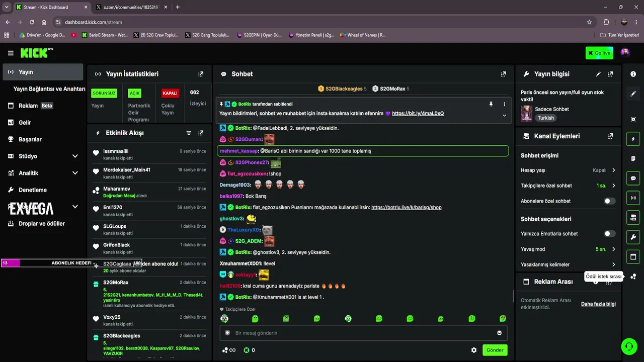
Task: Open Takipçilere özel sohbet duration chevron
Action: pos(613,186)
